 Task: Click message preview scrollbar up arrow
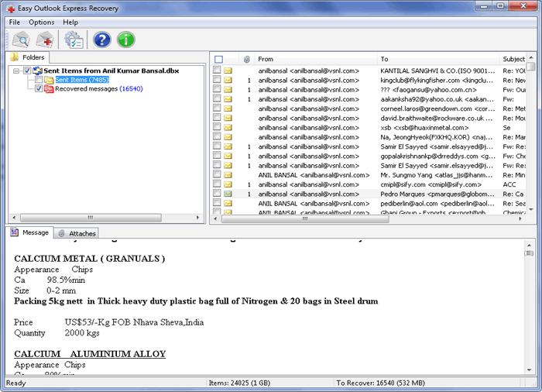point(529,246)
